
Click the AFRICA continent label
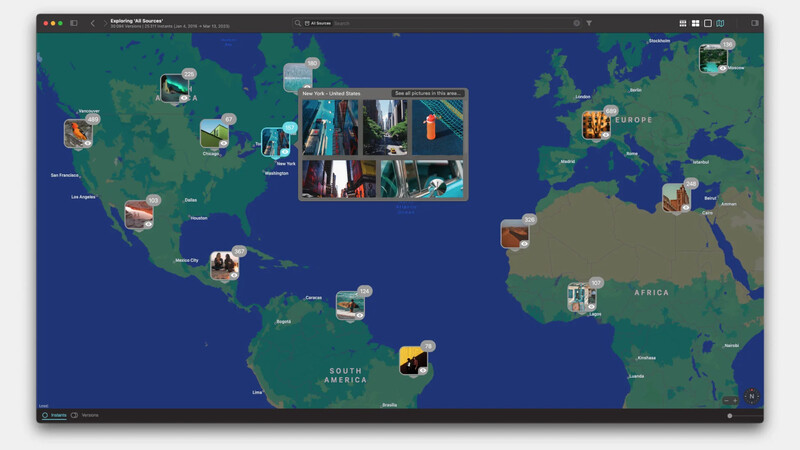pyautogui.click(x=652, y=292)
